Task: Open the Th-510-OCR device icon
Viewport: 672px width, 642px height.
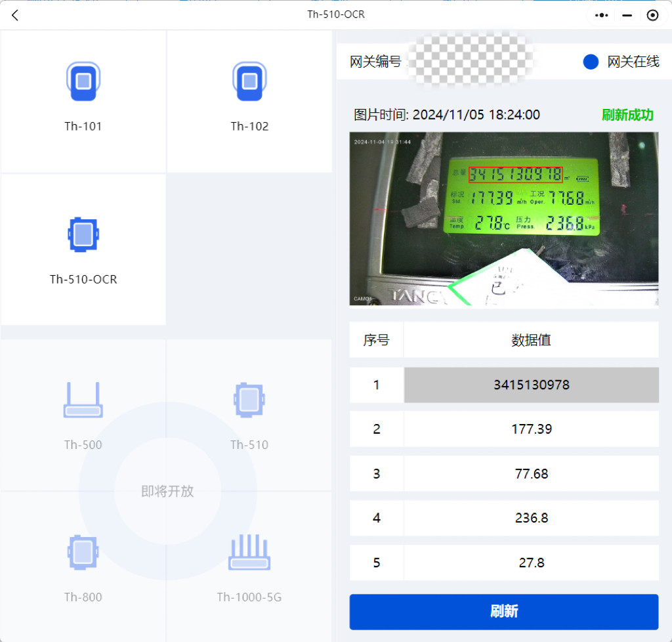Action: pos(83,234)
